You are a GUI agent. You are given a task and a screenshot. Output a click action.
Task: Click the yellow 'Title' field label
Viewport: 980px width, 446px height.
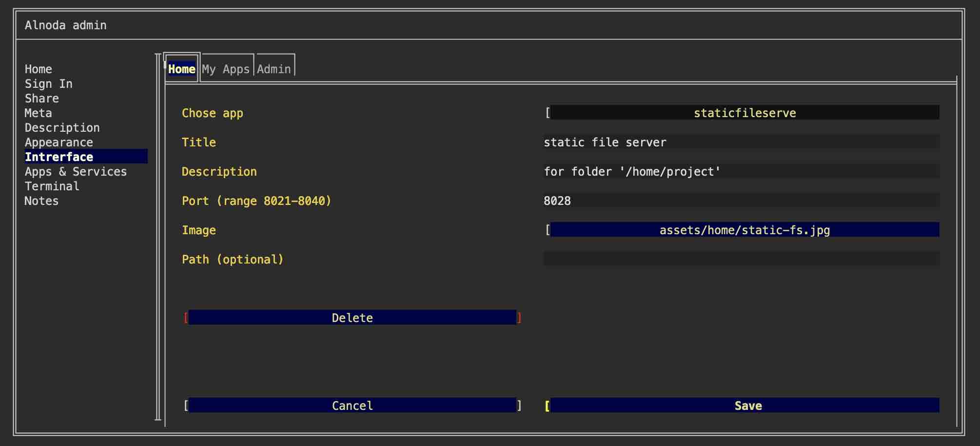[199, 142]
